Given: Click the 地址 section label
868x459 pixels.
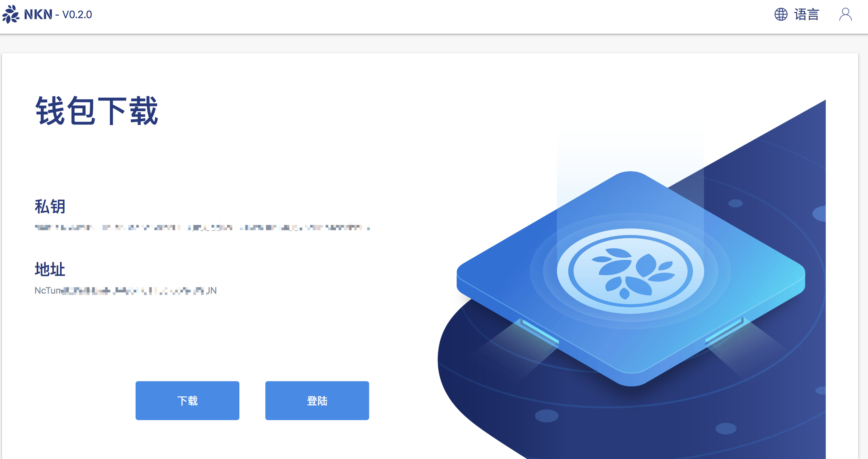Looking at the screenshot, I should 50,269.
